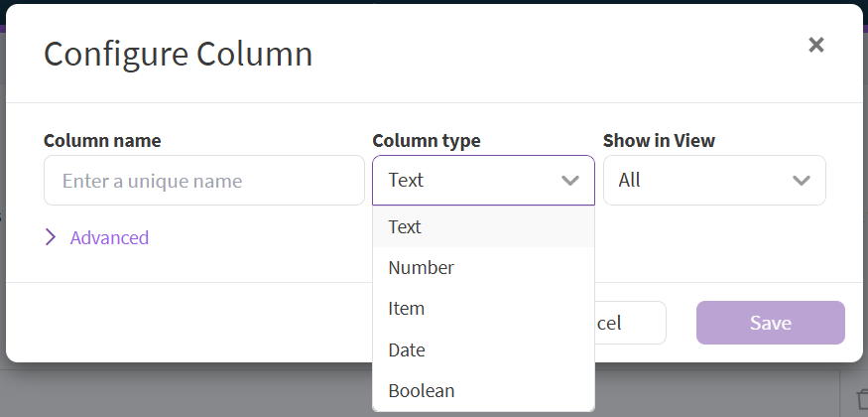868x417 pixels.
Task: Click the Configure Column dialog title
Action: (x=178, y=54)
